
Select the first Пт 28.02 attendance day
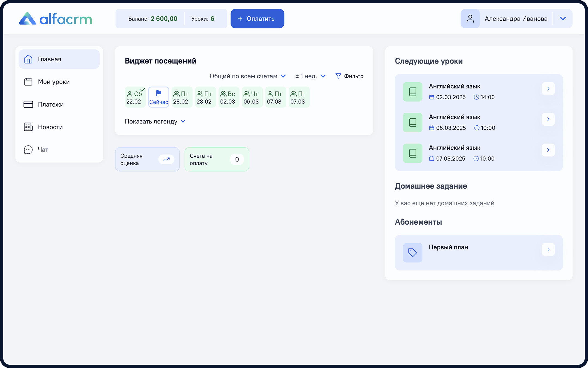click(182, 97)
